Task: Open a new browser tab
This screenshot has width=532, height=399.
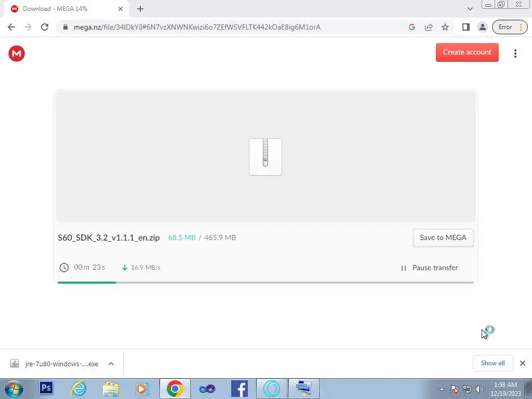Action: pyautogui.click(x=140, y=9)
